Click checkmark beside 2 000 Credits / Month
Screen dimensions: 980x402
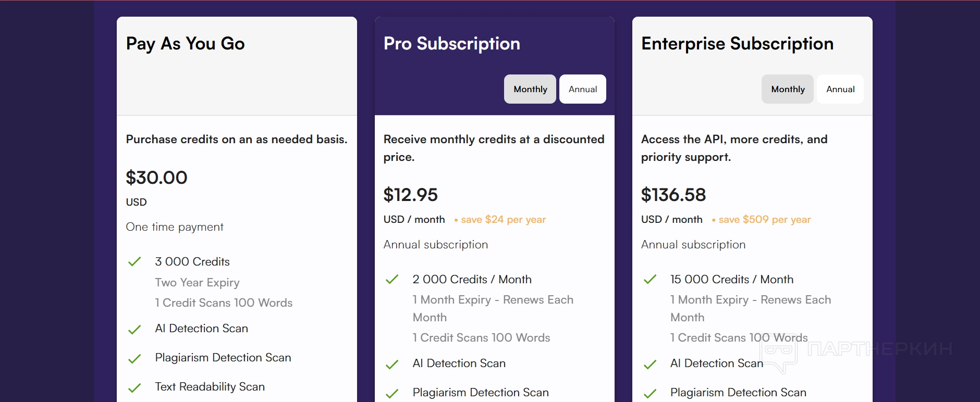click(x=392, y=279)
